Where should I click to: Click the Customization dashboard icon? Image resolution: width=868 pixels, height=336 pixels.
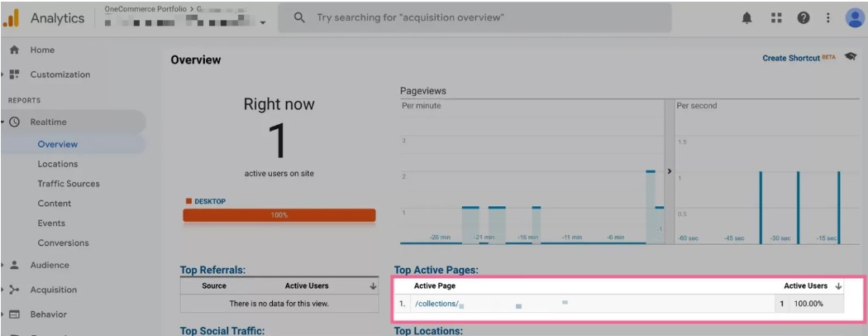[x=14, y=74]
